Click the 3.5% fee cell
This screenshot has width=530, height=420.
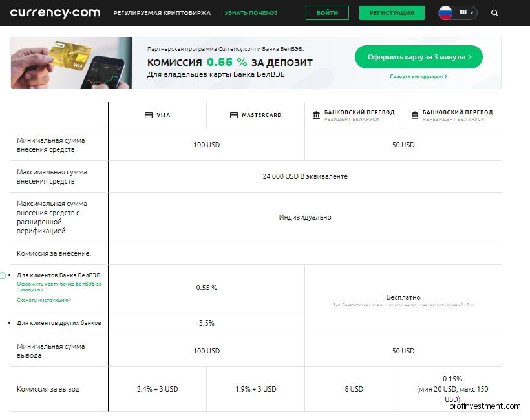[x=207, y=323]
